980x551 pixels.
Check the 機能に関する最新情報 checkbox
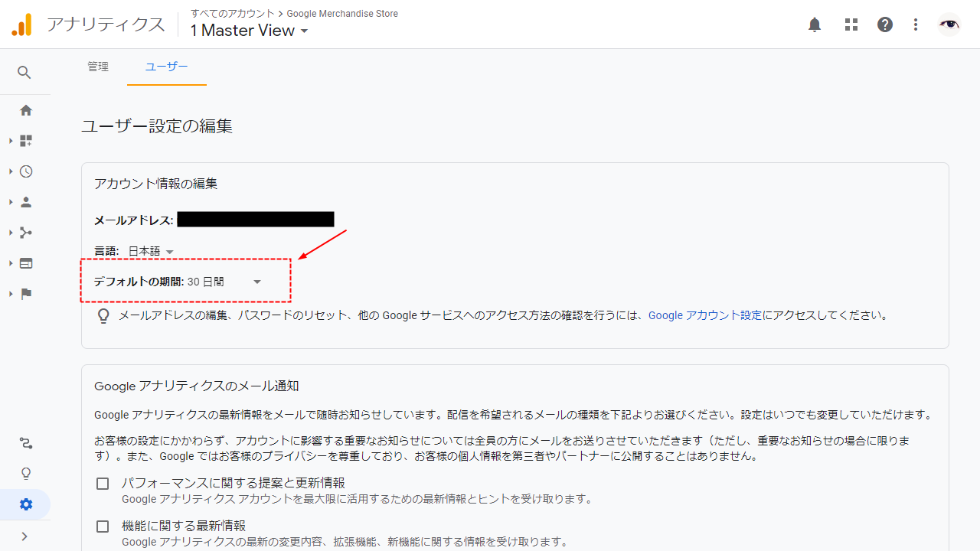coord(103,527)
